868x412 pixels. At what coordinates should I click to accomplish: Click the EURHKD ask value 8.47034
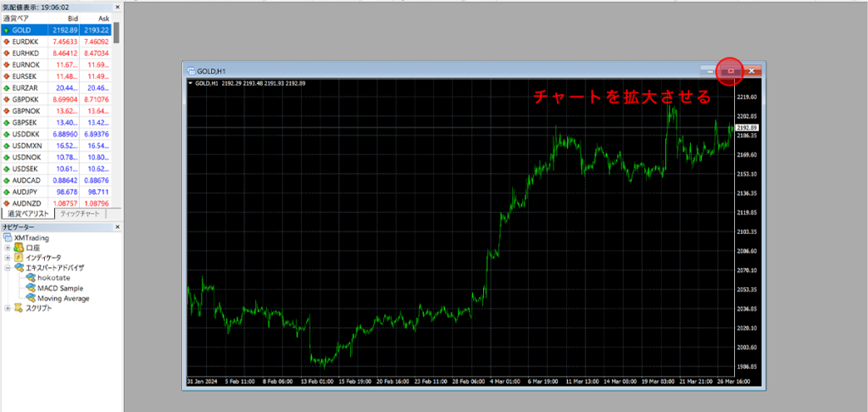pyautogui.click(x=97, y=53)
